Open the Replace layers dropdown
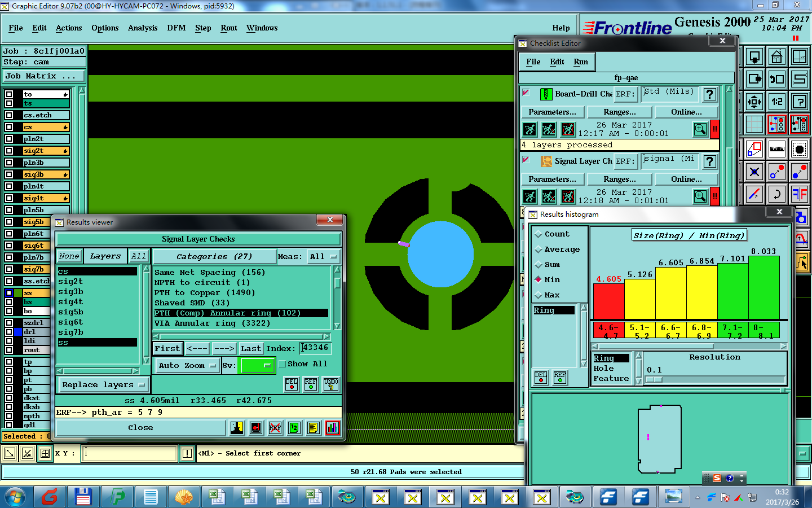Screen dimensions: 812x508 click(103, 385)
